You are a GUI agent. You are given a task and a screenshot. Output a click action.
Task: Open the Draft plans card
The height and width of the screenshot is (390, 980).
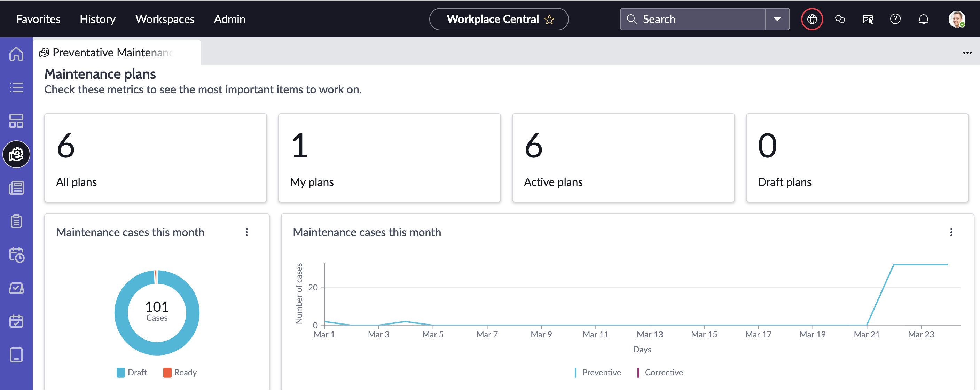coord(857,157)
